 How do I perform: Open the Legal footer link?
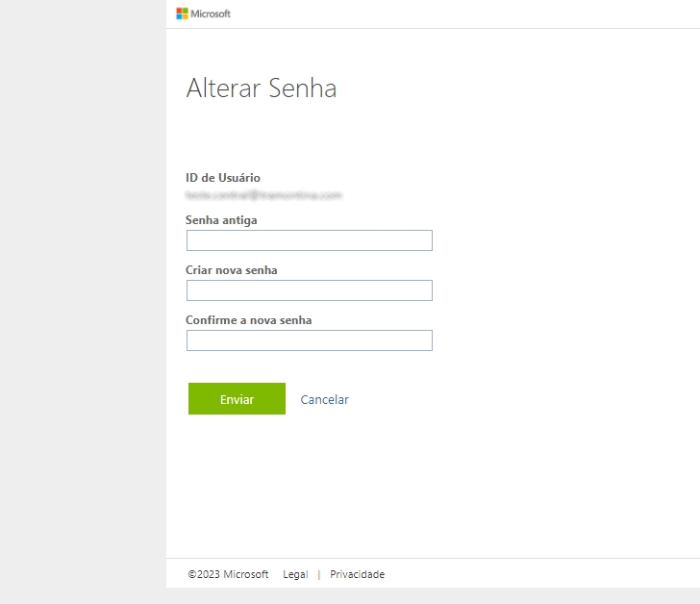[295, 574]
